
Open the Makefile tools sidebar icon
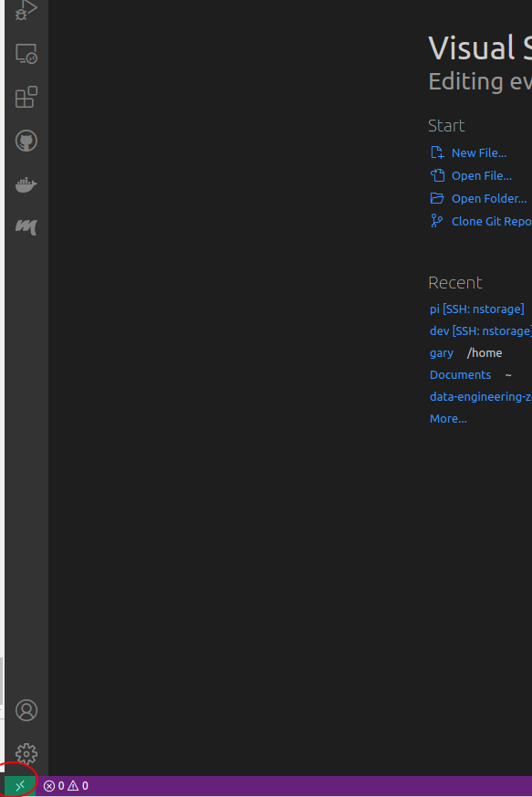point(26,226)
